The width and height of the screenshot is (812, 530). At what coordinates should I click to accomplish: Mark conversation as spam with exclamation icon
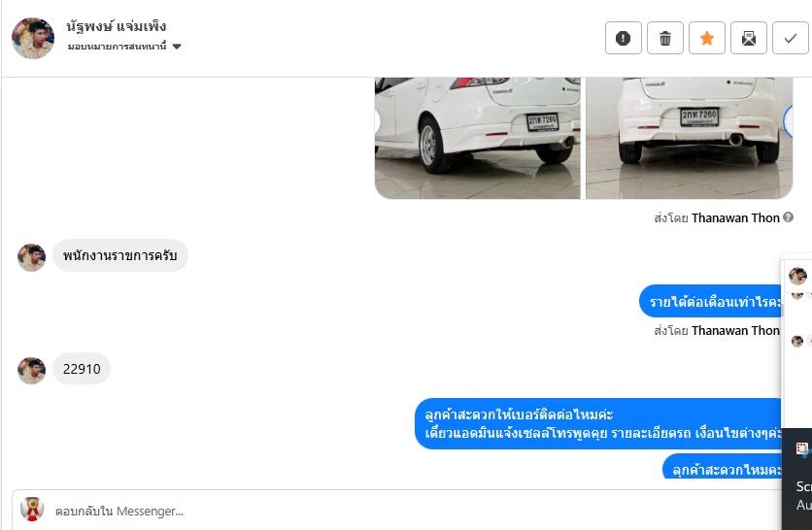click(x=623, y=38)
